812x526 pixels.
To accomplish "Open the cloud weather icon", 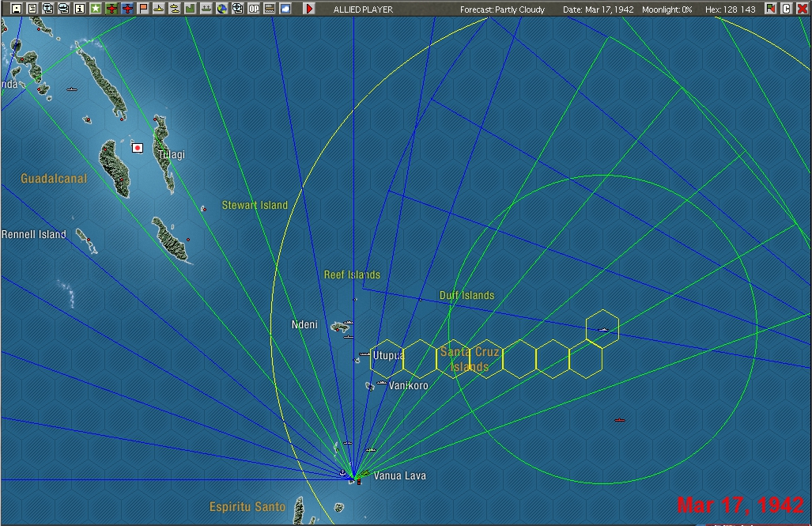I will [285, 8].
